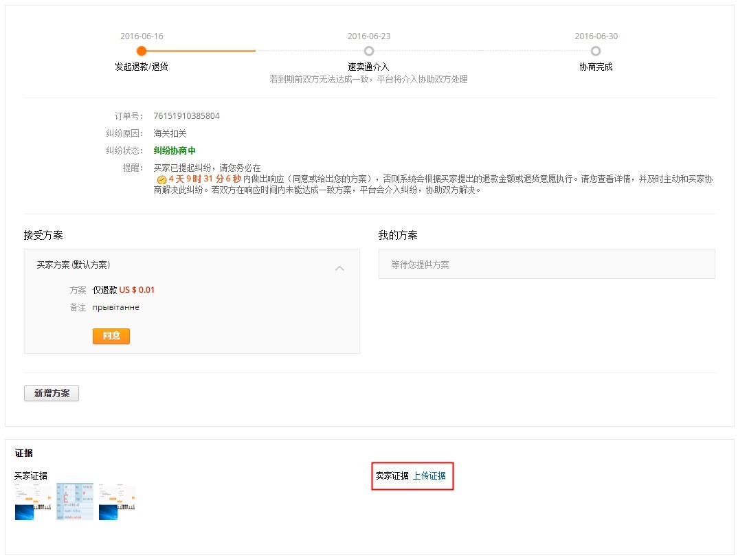Click the 发起退款/退货 timeline dot

141,50
